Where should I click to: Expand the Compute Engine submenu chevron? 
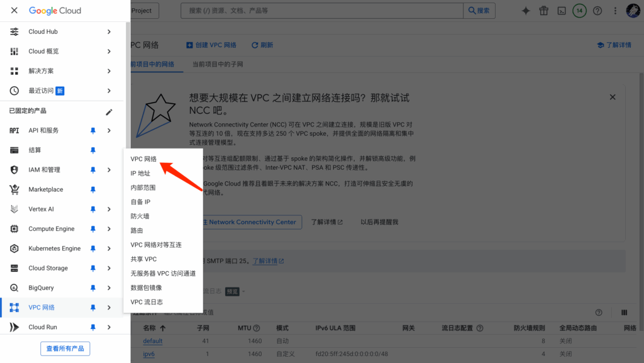coord(109,229)
